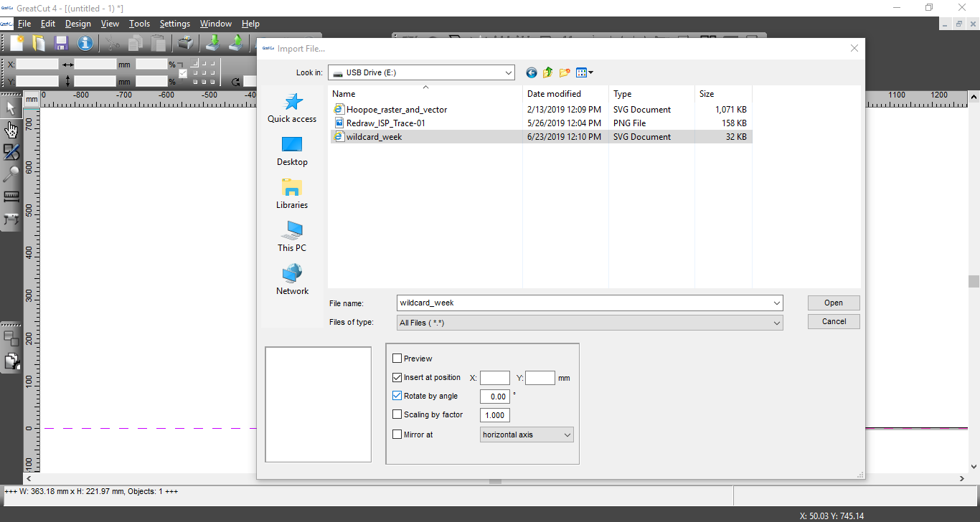980x522 pixels.
Task: Click the export green up-arrow icon
Action: tap(235, 43)
